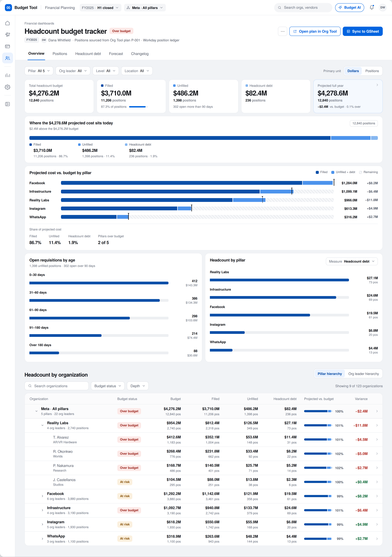Click the three-dot more options button
This screenshot has height=557, width=392.
pos(283,31)
